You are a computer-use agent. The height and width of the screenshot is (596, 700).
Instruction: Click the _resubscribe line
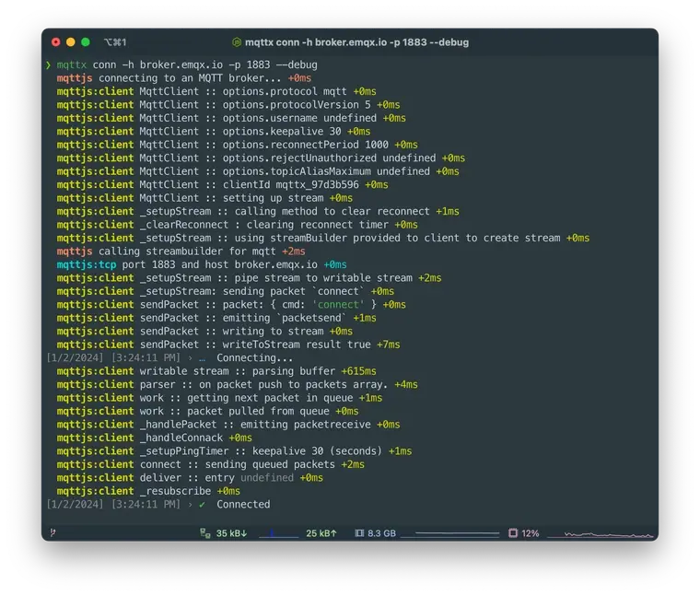148,491
